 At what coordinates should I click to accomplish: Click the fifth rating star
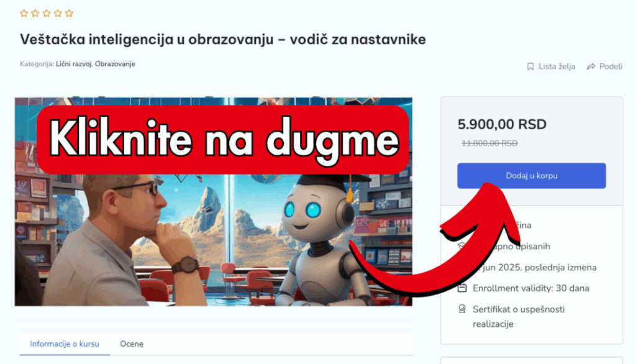point(70,14)
